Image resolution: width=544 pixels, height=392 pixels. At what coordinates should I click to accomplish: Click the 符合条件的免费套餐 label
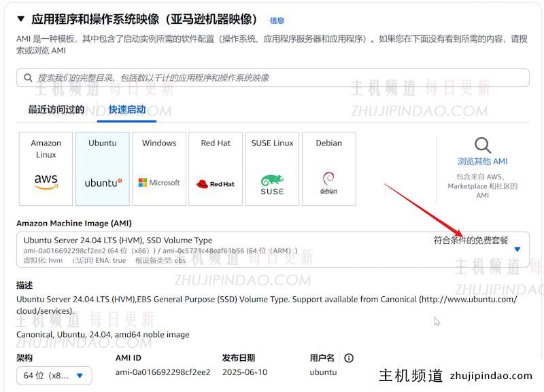click(x=471, y=240)
